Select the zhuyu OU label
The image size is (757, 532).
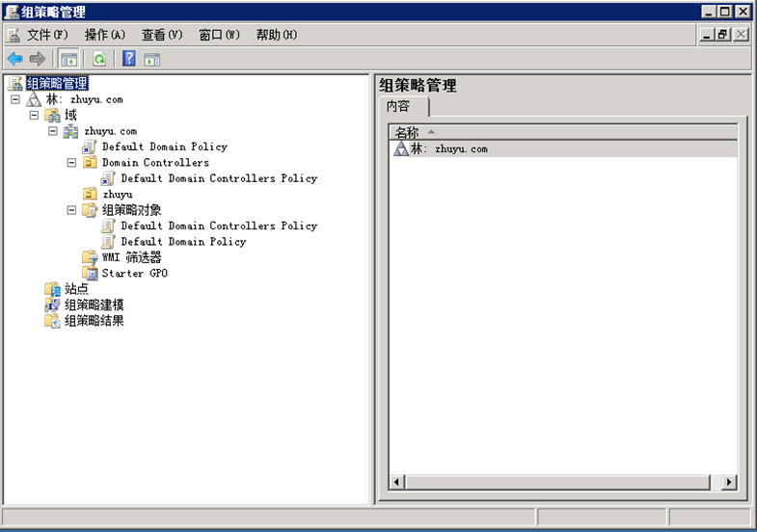(118, 195)
